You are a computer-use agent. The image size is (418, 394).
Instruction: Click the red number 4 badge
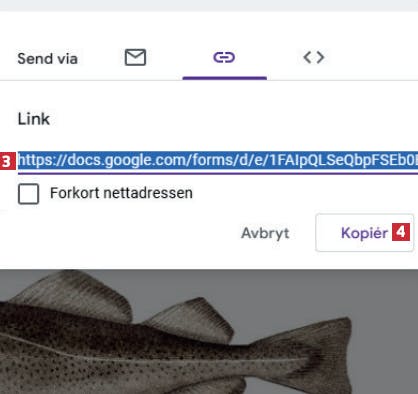coord(401,232)
